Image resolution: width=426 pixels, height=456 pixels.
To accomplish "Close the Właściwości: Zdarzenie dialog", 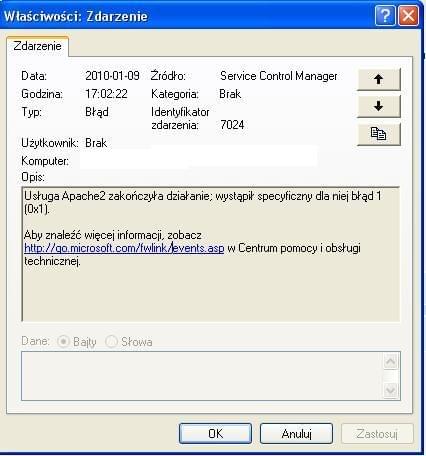I will (x=408, y=16).
